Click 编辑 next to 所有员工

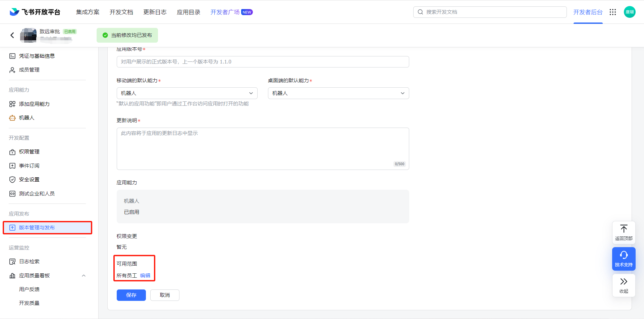145,275
